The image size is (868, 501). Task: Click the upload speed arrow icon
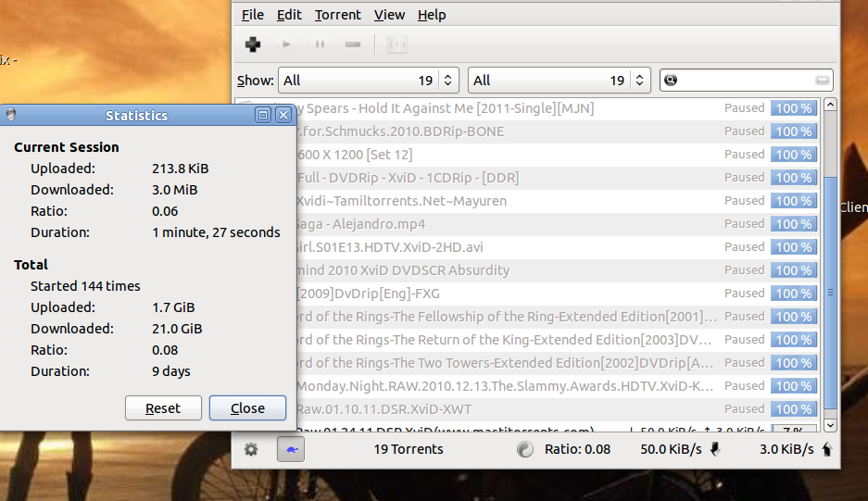827,449
